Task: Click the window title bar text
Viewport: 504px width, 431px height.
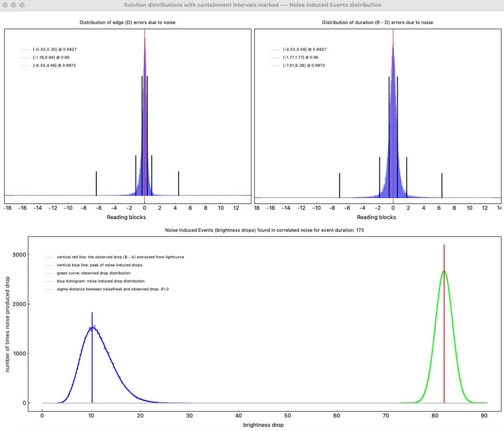Action: point(252,5)
